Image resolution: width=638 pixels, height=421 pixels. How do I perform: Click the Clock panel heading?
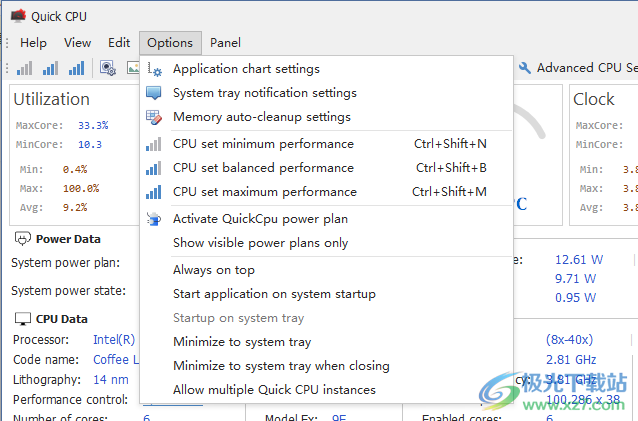[x=594, y=99]
